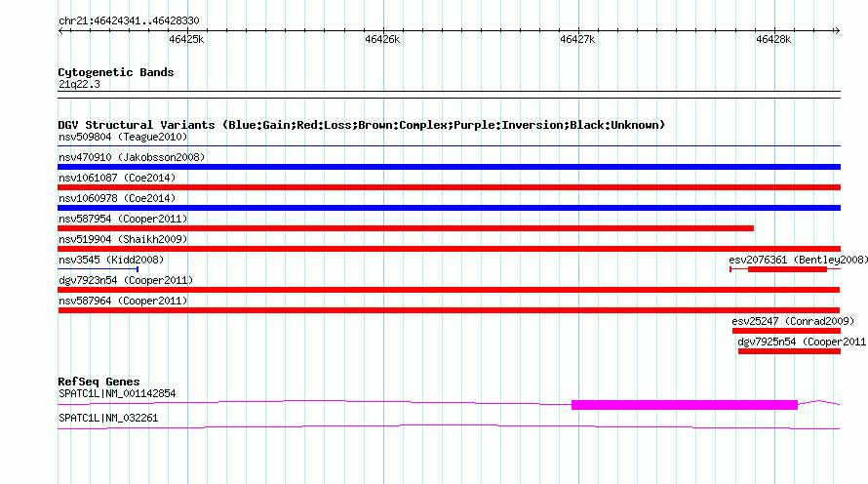
Task: Select the 21q22.3 band label
Action: [79, 84]
